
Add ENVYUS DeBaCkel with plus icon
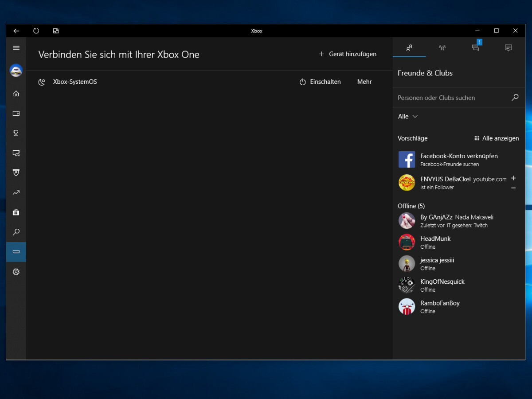[513, 178]
